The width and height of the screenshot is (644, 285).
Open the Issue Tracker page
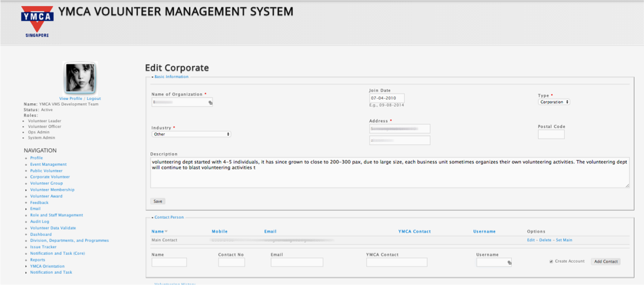pyautogui.click(x=43, y=247)
